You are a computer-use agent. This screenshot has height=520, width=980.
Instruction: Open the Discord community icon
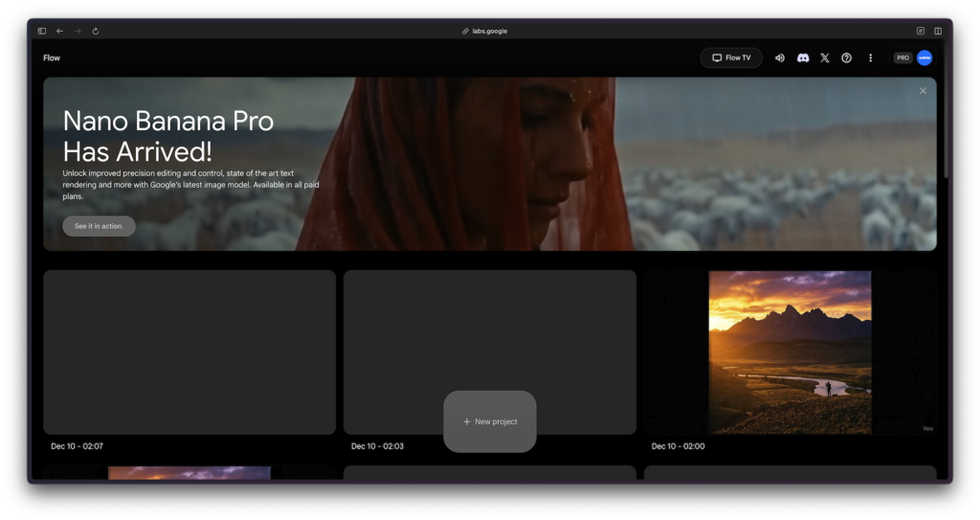pos(803,57)
